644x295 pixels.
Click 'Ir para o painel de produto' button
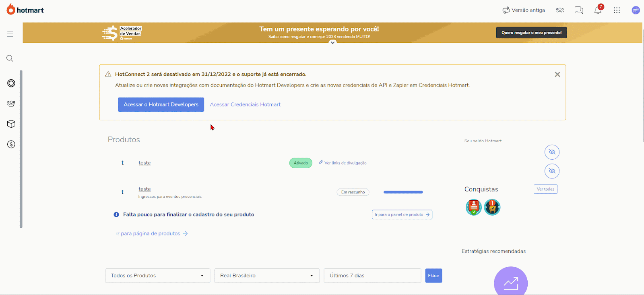point(402,214)
